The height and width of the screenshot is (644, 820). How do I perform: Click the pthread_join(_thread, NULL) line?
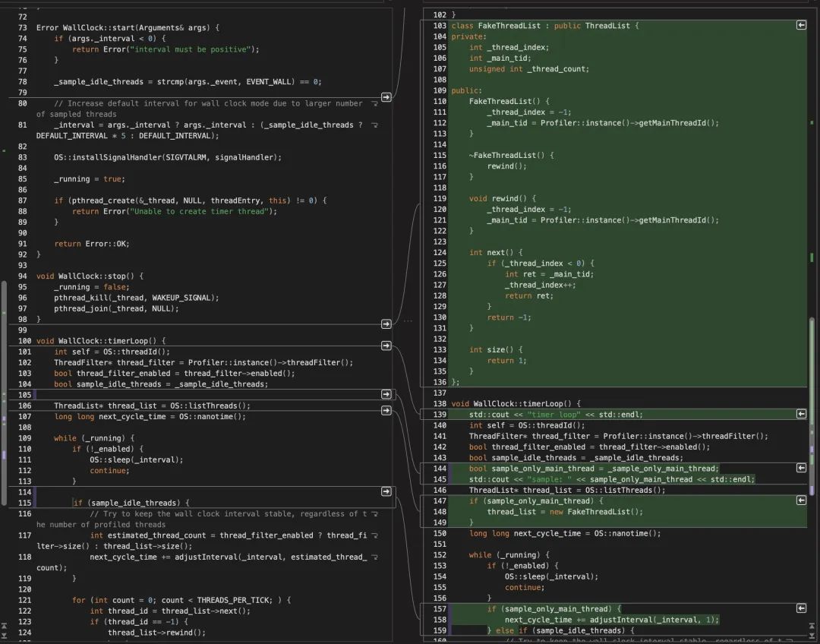(x=116, y=308)
